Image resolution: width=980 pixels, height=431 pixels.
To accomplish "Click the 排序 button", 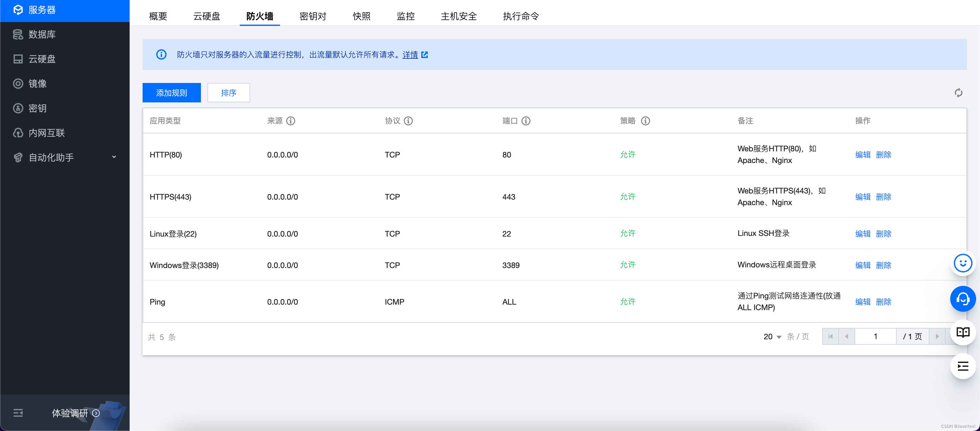I will click(229, 93).
